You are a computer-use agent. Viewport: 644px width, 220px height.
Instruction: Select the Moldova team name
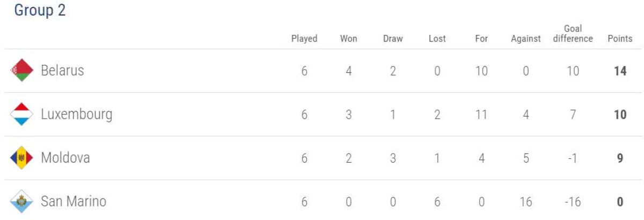(65, 158)
